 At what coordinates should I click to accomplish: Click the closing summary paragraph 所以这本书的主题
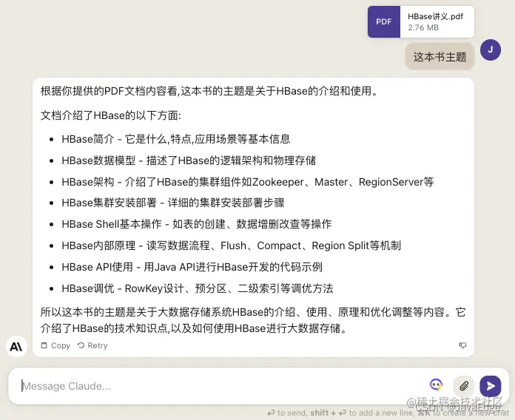[x=253, y=320]
